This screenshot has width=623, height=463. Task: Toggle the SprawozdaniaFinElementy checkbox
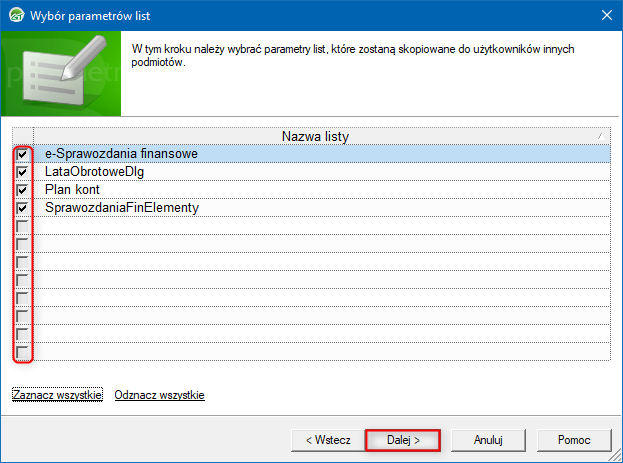(23, 207)
